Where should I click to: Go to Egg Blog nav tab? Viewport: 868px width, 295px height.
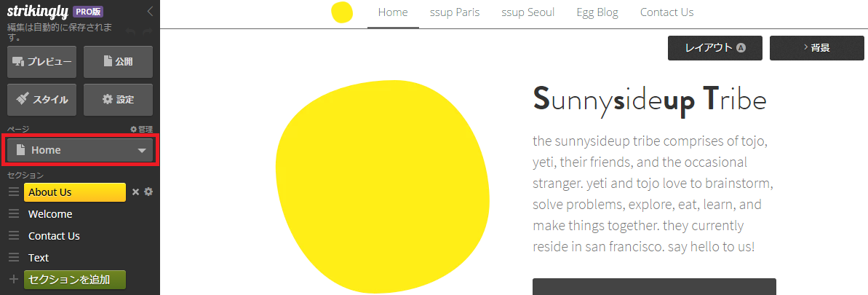click(x=597, y=12)
